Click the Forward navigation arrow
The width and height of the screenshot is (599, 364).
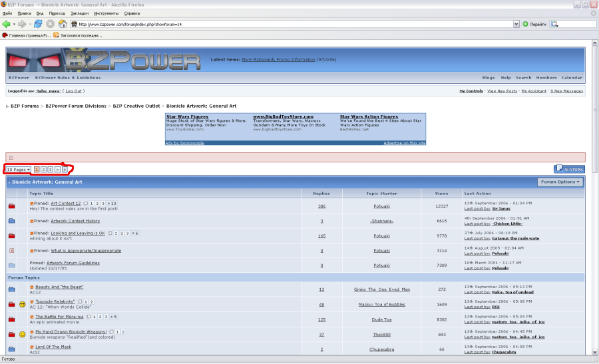coord(22,24)
